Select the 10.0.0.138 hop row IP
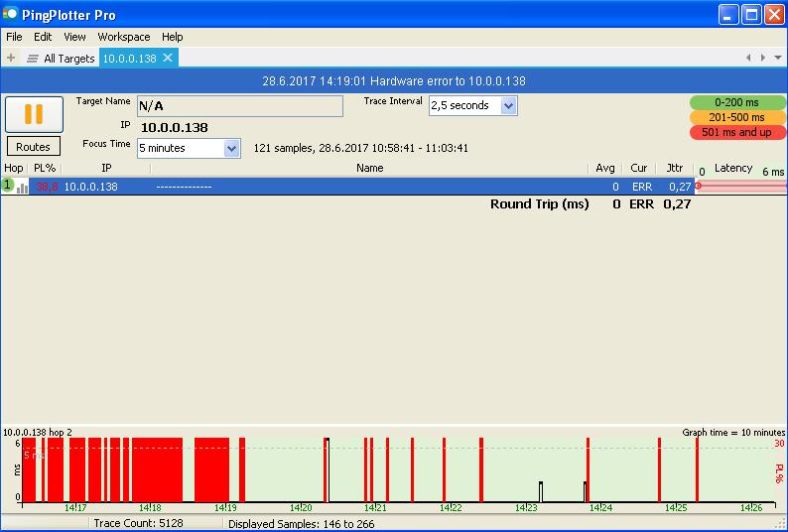Viewport: 788px width, 532px height. click(90, 187)
